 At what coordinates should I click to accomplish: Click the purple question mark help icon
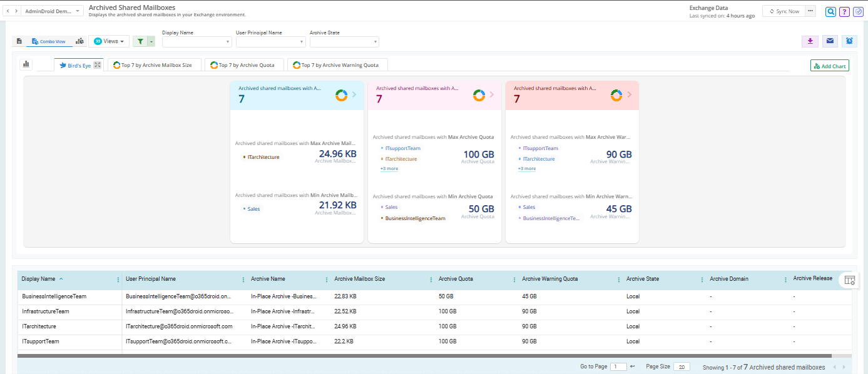tap(844, 11)
